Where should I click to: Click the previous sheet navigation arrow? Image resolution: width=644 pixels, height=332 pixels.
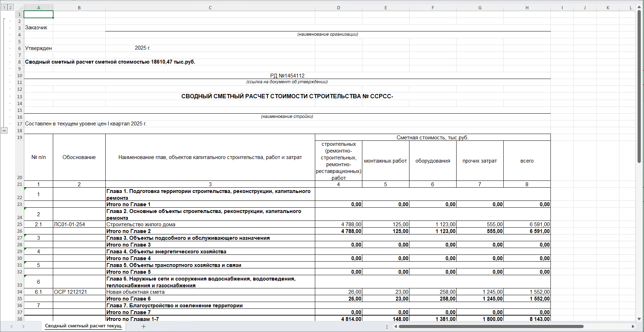(x=11, y=326)
